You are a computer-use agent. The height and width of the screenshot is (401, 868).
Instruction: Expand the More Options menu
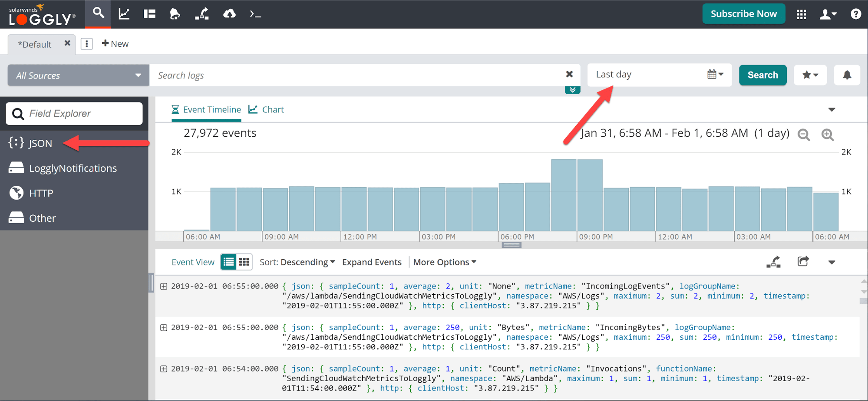pos(445,262)
